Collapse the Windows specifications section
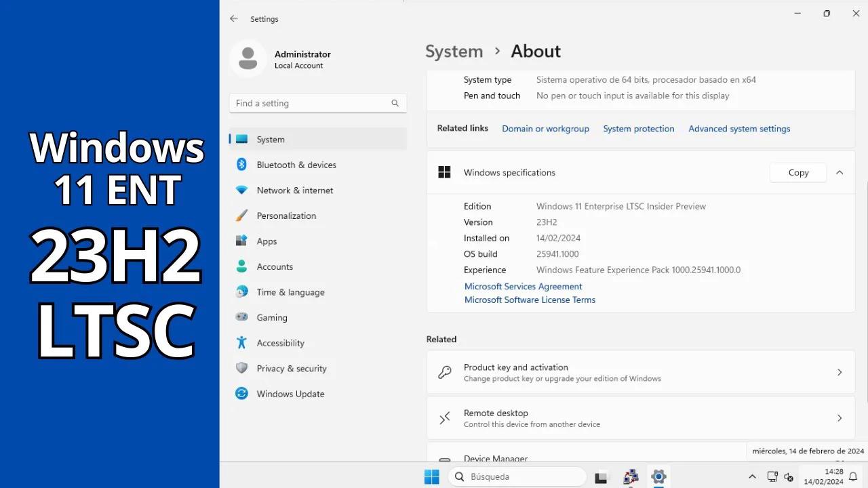The width and height of the screenshot is (868, 488). [x=840, y=172]
